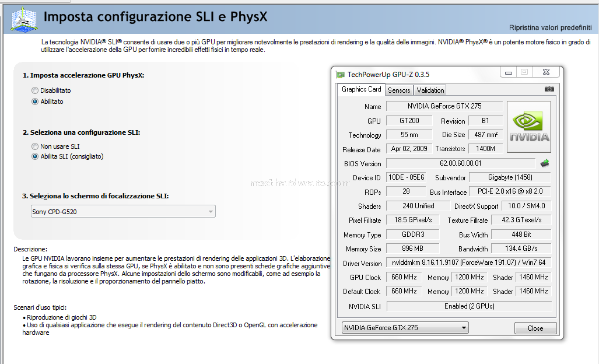The image size is (599, 364).
Task: Click the Shaders value 240 Unified
Action: pyautogui.click(x=418, y=206)
